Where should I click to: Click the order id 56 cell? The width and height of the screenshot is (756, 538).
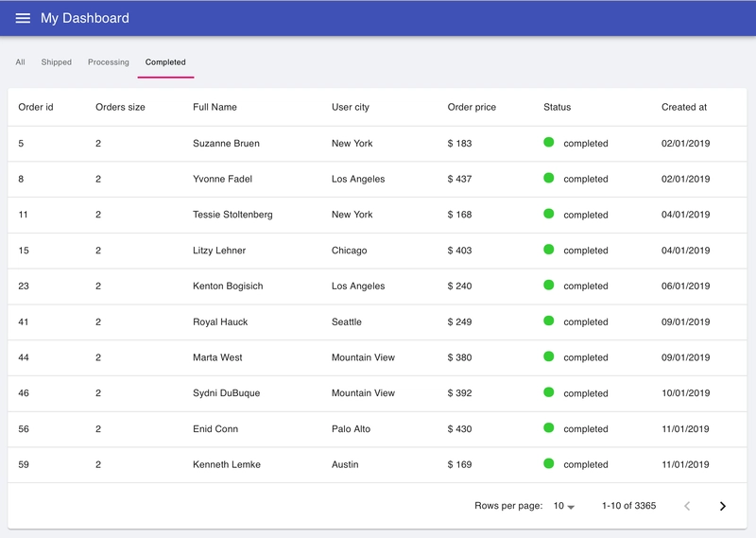click(24, 429)
